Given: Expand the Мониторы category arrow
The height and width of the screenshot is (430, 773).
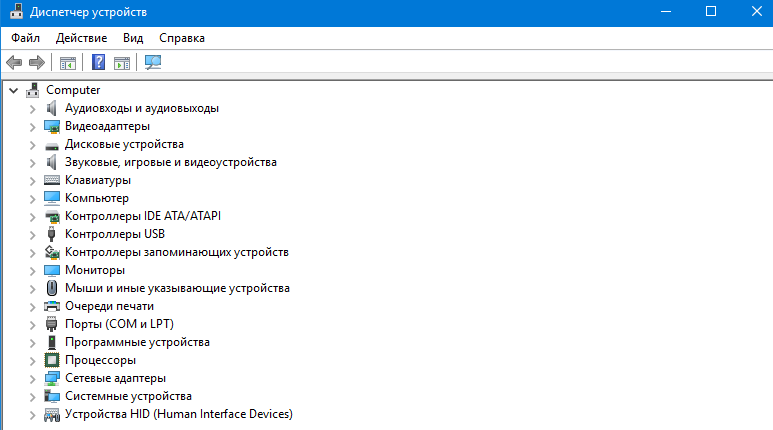Looking at the screenshot, I should (33, 271).
